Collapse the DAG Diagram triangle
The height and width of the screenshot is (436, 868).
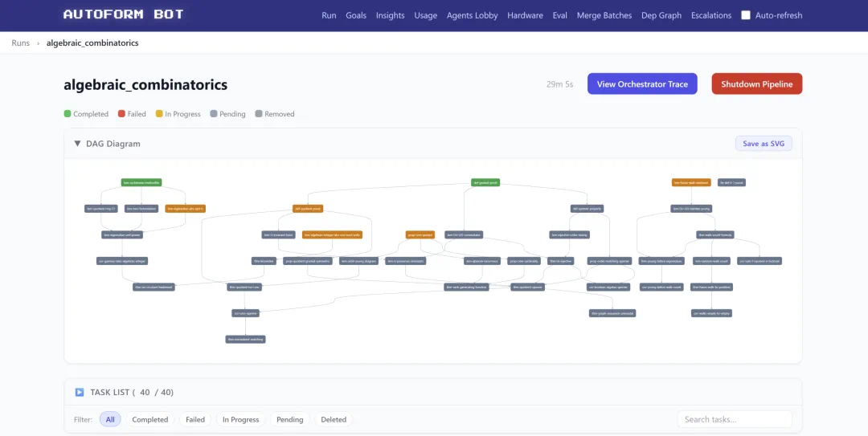(x=77, y=143)
